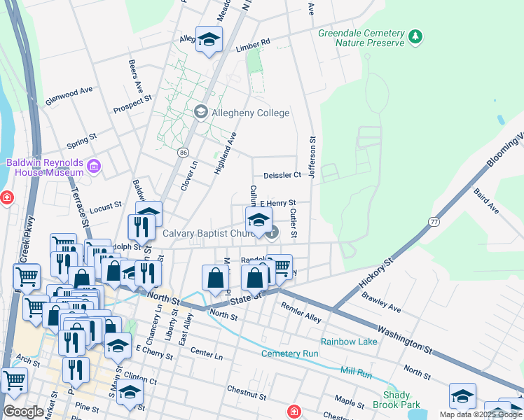The image size is (524, 420).
Task: Click the Brawley Ave street label
Action: tap(381, 302)
